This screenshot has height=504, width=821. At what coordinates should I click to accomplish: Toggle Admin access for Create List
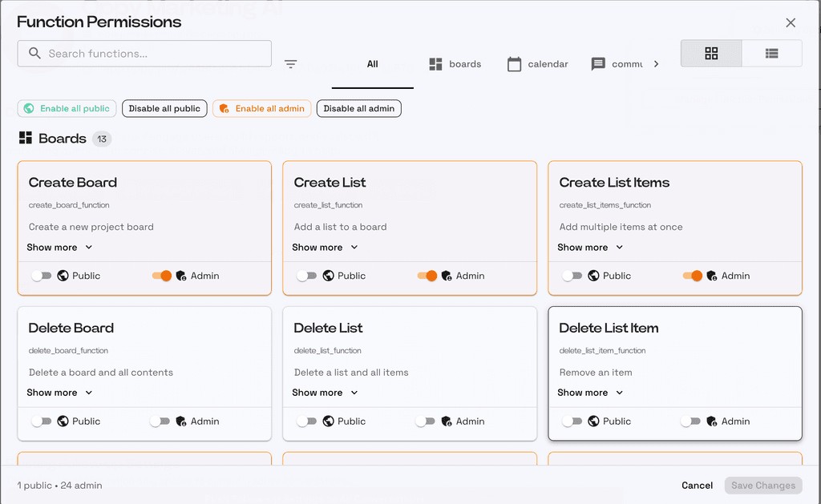point(427,276)
